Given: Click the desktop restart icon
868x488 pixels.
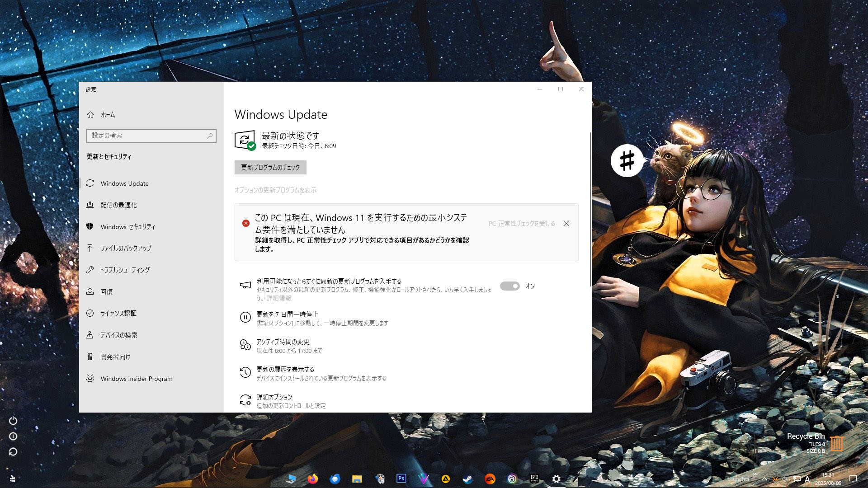Looking at the screenshot, I should point(13,452).
